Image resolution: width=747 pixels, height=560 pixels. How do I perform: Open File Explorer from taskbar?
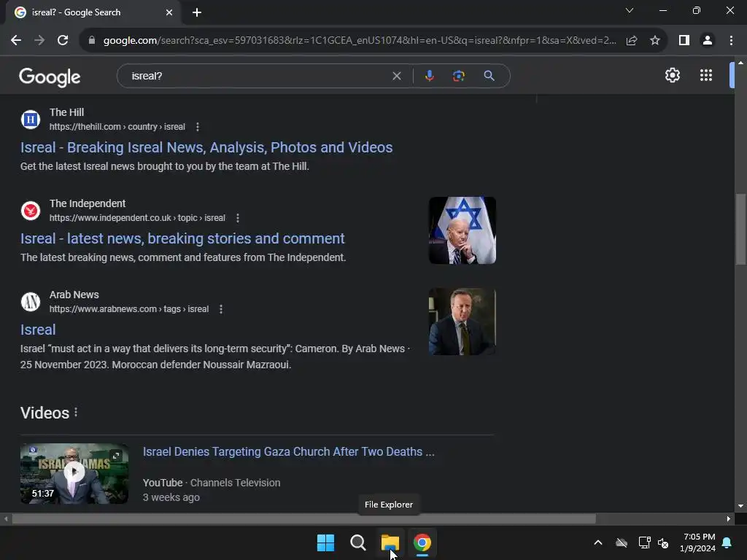390,542
